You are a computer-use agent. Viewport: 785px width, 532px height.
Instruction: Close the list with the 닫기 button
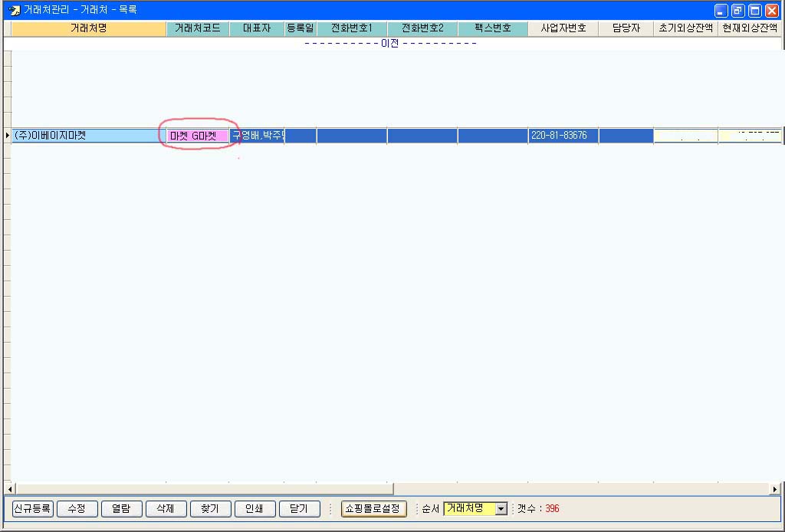tap(299, 509)
